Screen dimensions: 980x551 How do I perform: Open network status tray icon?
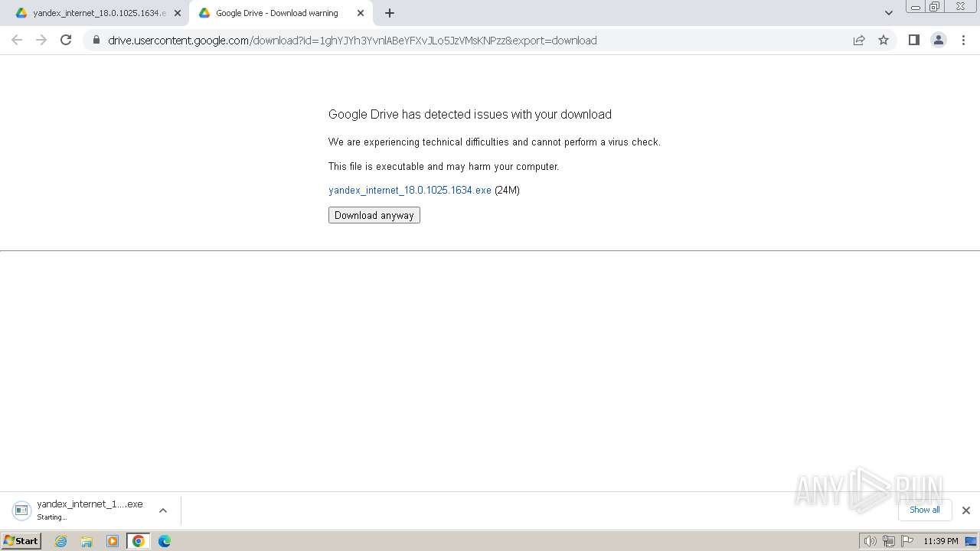coord(889,541)
